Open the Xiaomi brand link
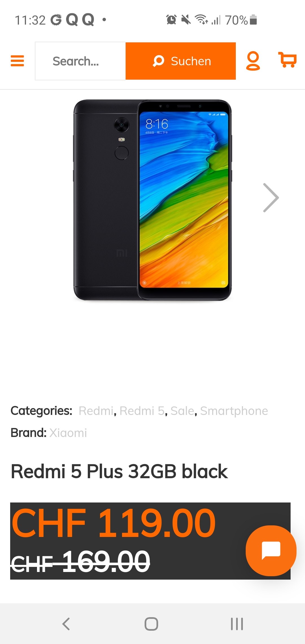The image size is (305, 644). tap(68, 433)
